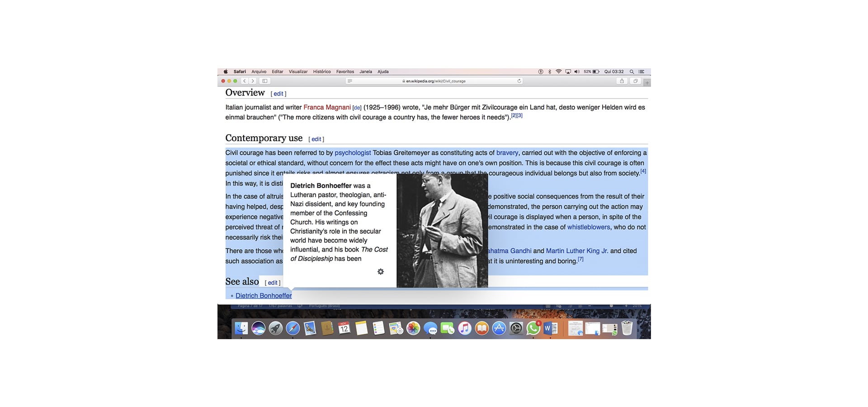Viewport: 868px width, 407px height.
Task: Jump to citation [2]
Action: point(514,115)
